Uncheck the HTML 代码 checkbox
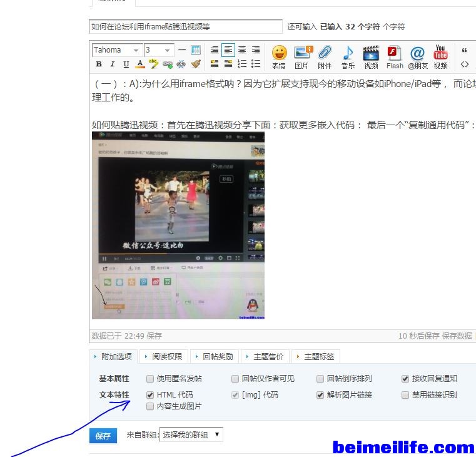Screen dimensions: 476x457 pos(150,395)
